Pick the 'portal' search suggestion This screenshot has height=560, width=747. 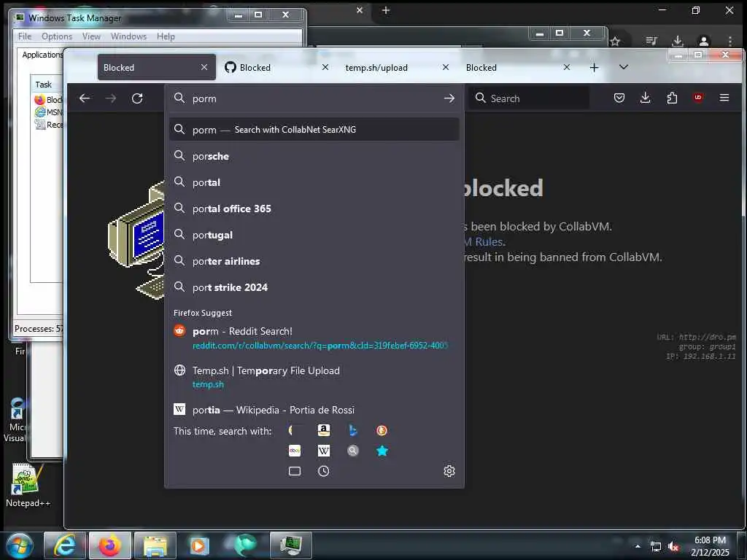[x=314, y=182]
